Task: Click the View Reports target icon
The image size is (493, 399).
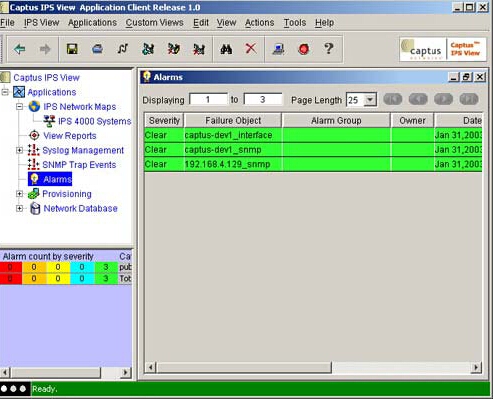Action: [x=34, y=135]
